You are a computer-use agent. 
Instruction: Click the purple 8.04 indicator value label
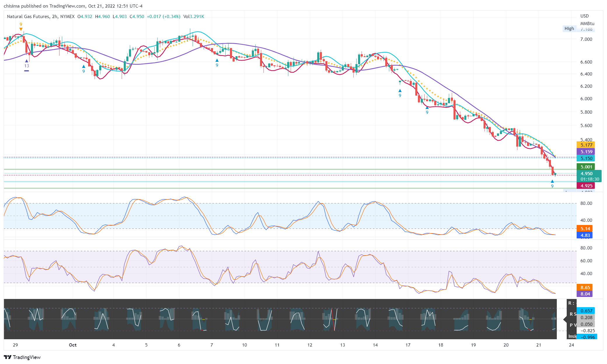coord(585,294)
